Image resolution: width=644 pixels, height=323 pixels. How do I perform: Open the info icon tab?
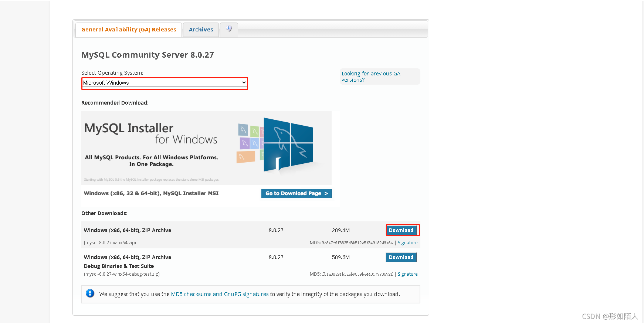point(229,30)
